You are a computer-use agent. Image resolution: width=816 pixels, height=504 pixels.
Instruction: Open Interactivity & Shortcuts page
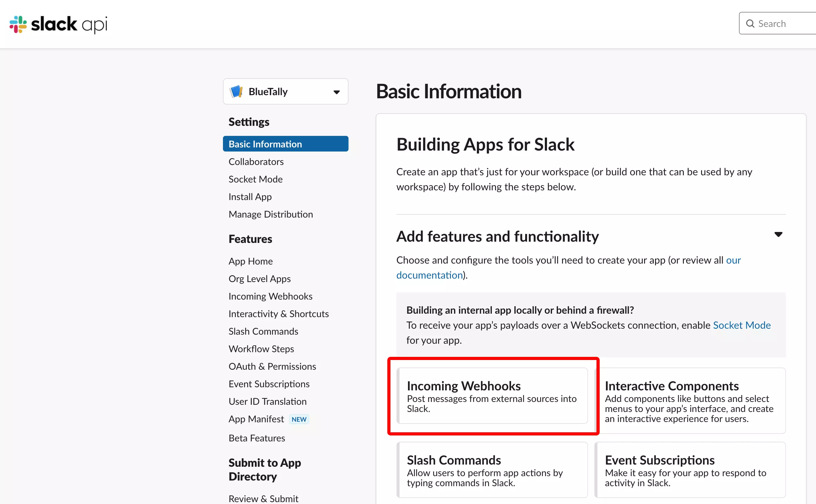(x=278, y=314)
